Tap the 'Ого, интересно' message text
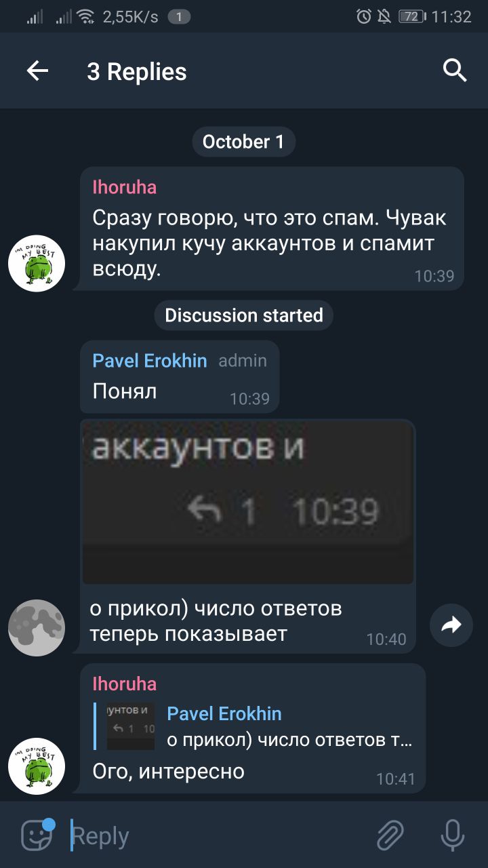This screenshot has width=488, height=868. 168,771
